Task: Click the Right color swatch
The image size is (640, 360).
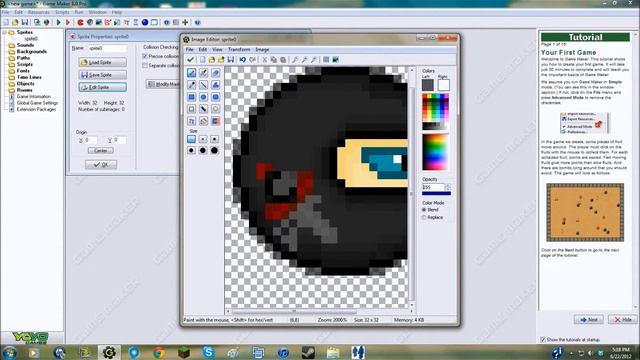Action: click(x=443, y=85)
